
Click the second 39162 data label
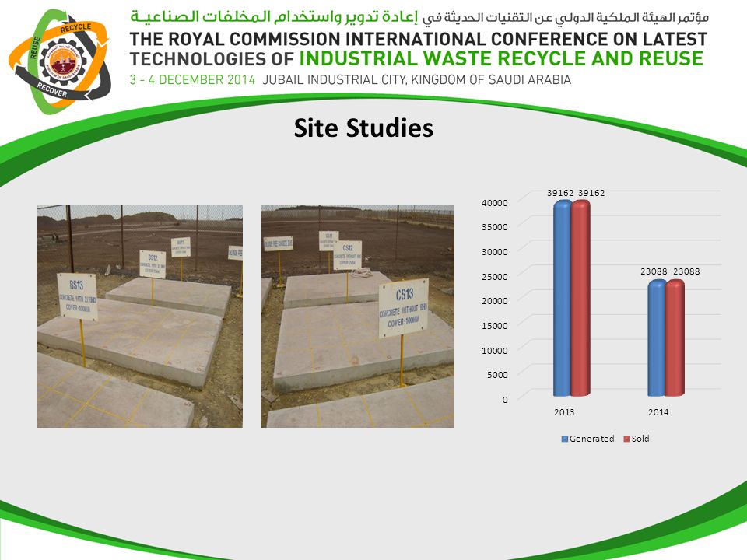591,193
